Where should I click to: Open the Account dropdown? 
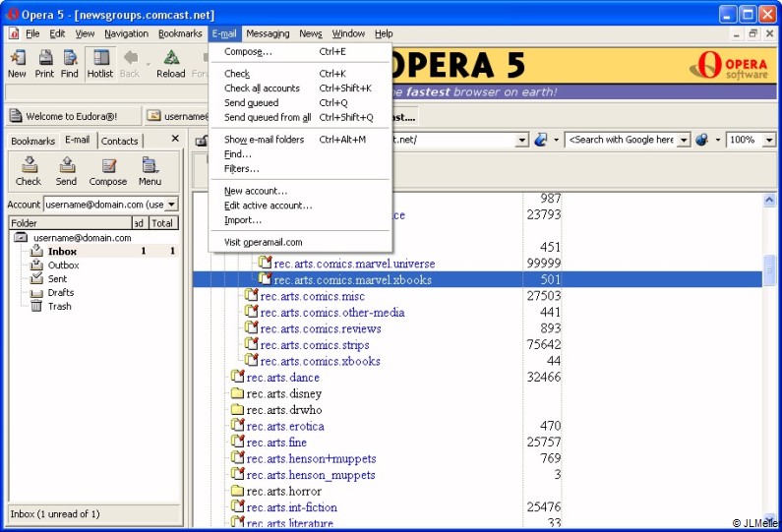[171, 204]
